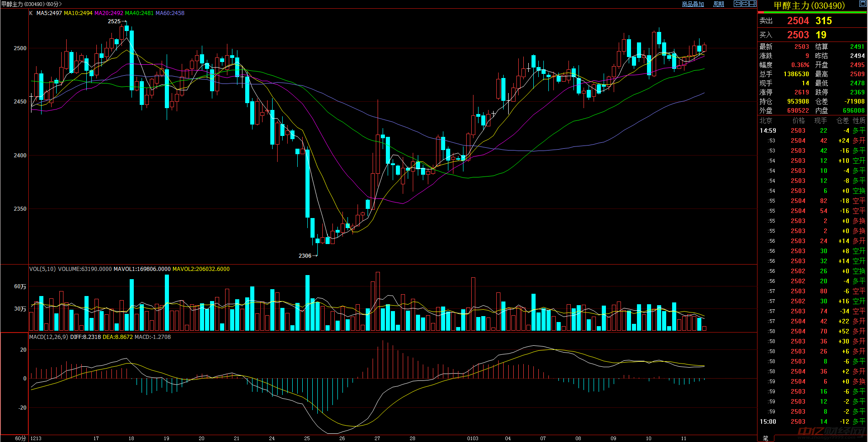The image size is (868, 442).
Task: Click the 仓差 value -71908
Action: [x=854, y=102]
